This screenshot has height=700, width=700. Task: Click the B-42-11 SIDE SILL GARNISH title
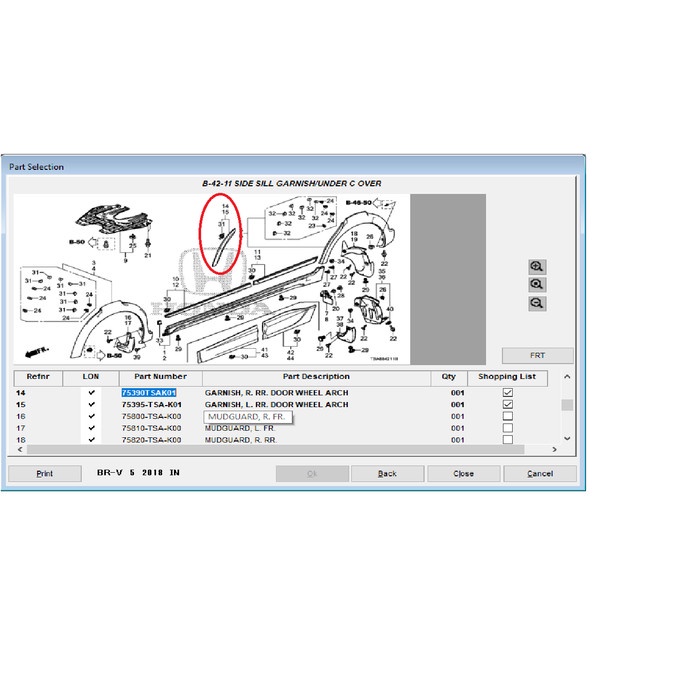[x=292, y=183]
